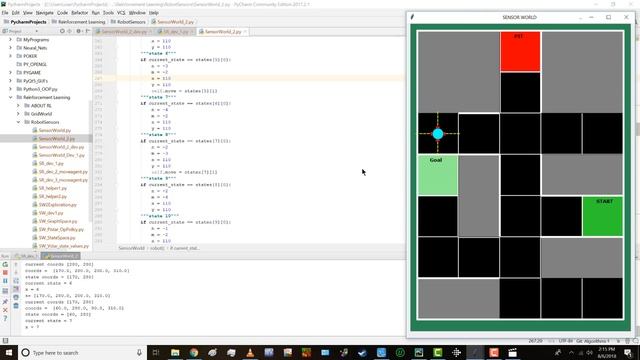Collapse the RobotSensors folder
The height and width of the screenshot is (360, 640).
tap(18, 122)
